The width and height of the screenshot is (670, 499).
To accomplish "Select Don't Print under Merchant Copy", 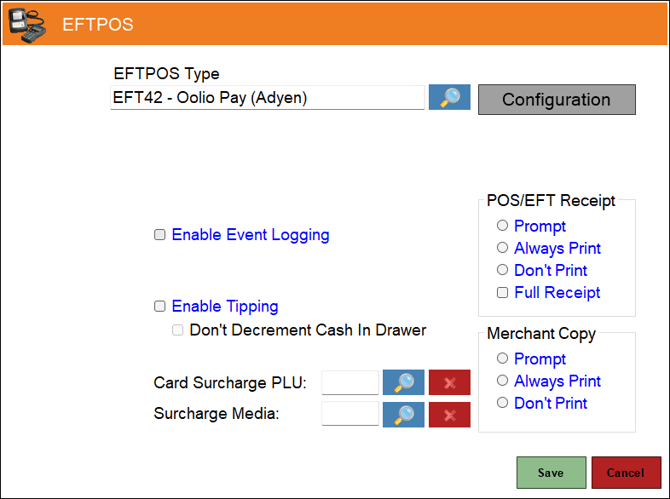I will click(502, 402).
